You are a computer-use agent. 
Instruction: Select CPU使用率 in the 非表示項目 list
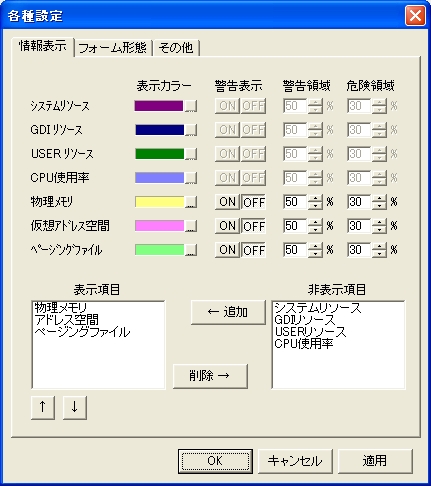[x=304, y=343]
